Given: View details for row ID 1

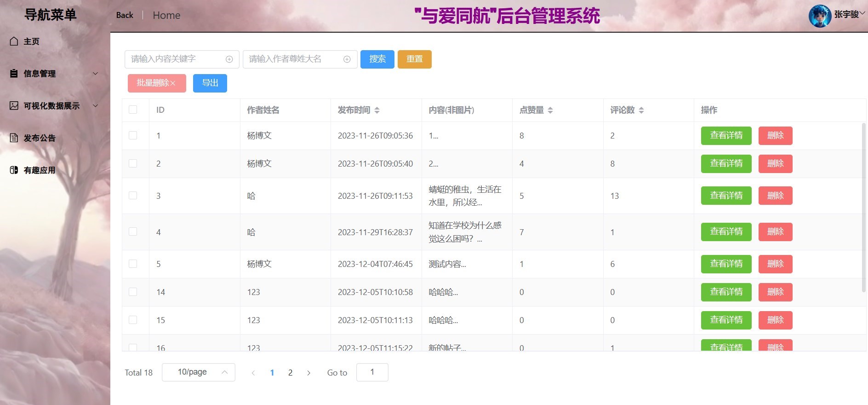Looking at the screenshot, I should 726,136.
